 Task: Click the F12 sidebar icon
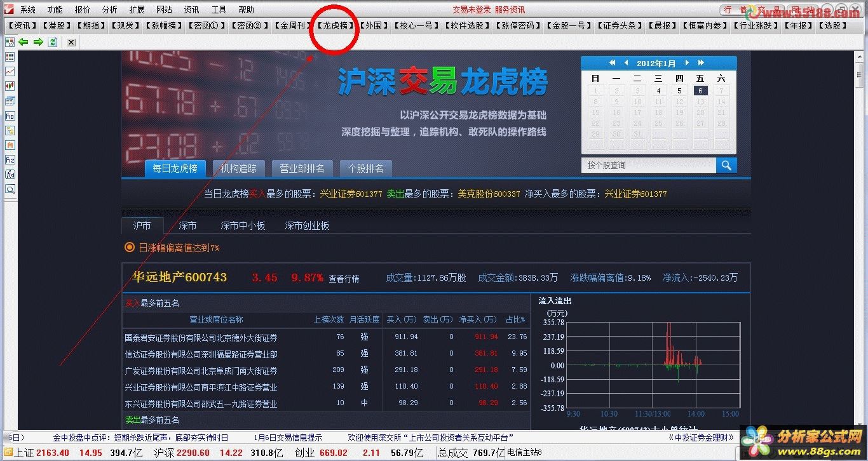coord(10,160)
